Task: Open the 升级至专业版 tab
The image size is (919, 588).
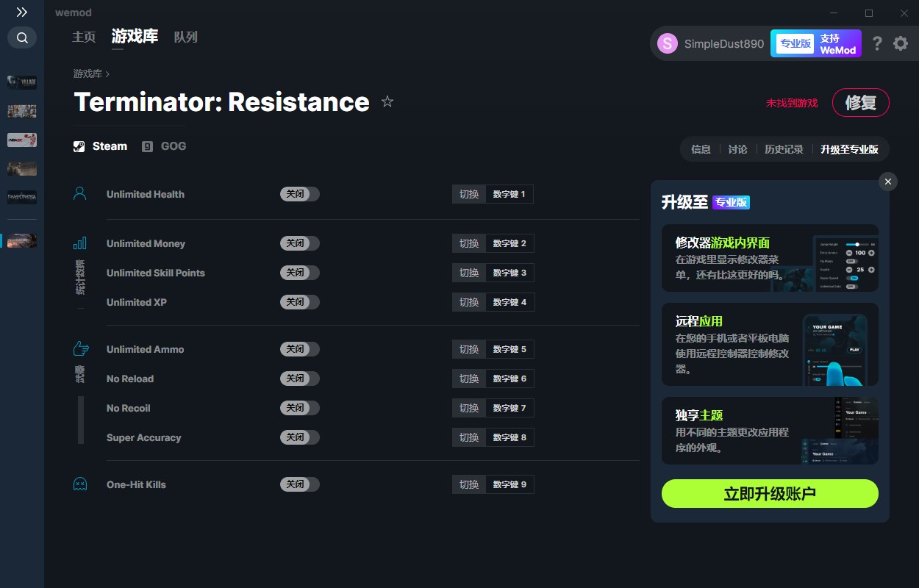Action: (849, 149)
